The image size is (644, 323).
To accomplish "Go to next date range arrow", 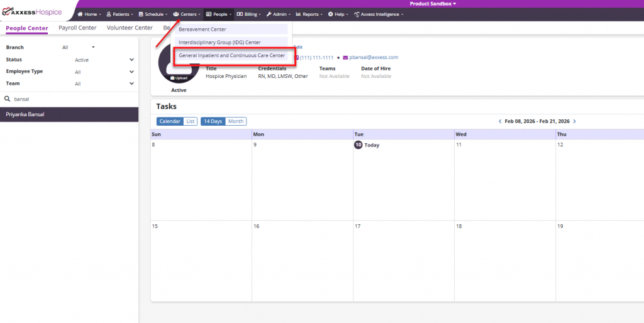I will pos(575,121).
